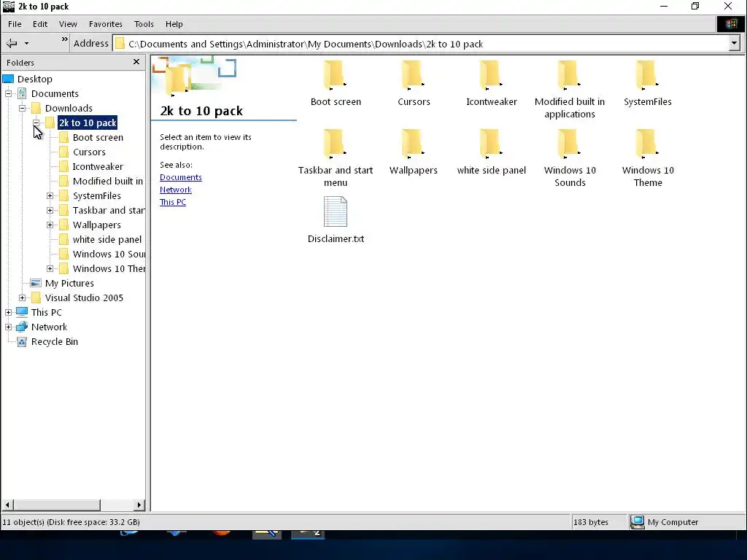This screenshot has width=747, height=560.
Task: Click the folder tree scroll left arrow
Action: pos(7,505)
